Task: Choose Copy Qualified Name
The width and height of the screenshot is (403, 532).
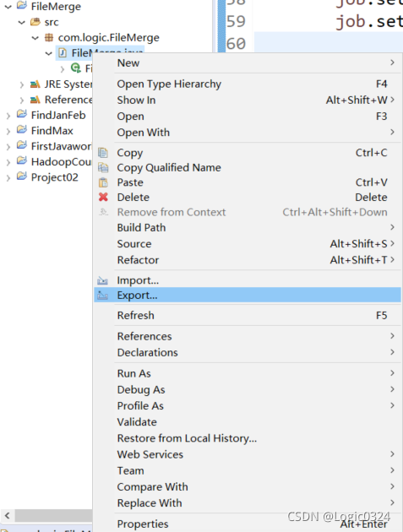Action: tap(248, 167)
